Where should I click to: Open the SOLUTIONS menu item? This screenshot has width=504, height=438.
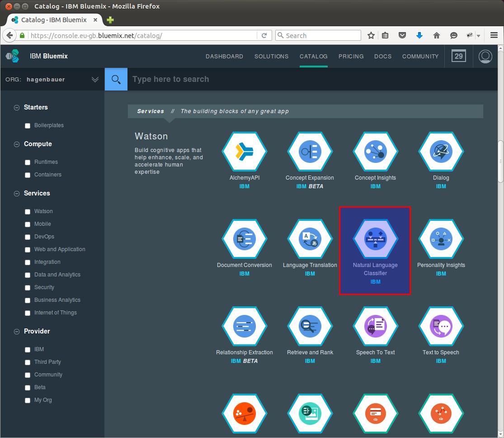pyautogui.click(x=271, y=56)
